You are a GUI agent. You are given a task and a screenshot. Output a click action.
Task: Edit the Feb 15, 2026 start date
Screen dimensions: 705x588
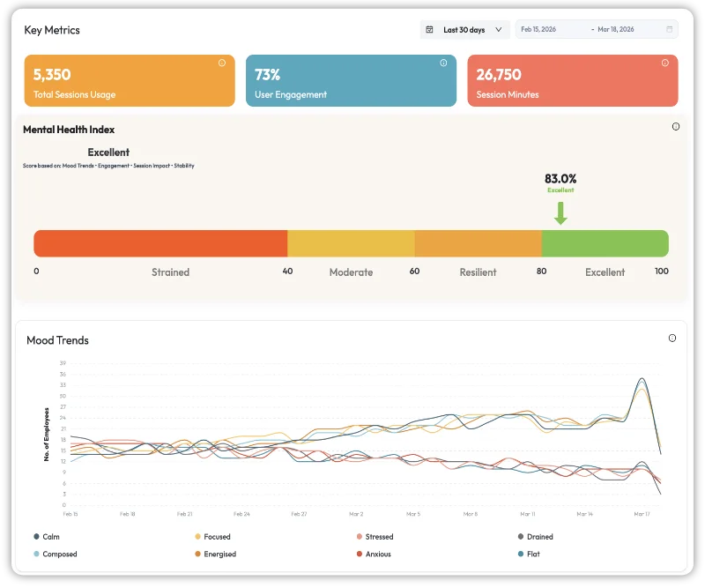[x=538, y=29]
